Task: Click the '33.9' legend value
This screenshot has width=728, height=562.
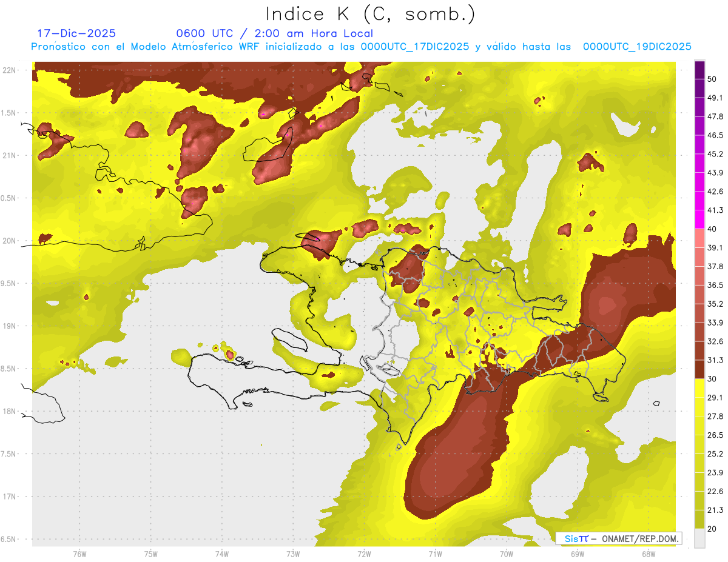Action: pyautogui.click(x=715, y=323)
